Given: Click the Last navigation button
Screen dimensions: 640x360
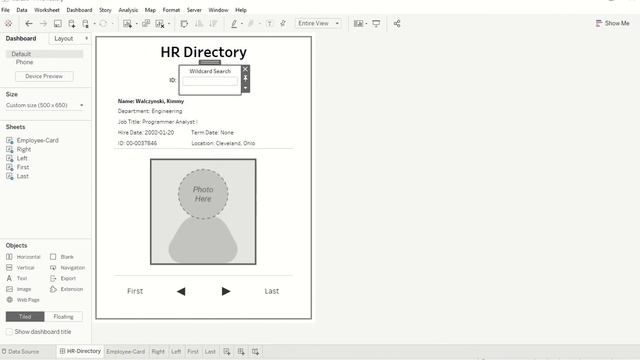Looking at the screenshot, I should click(271, 291).
